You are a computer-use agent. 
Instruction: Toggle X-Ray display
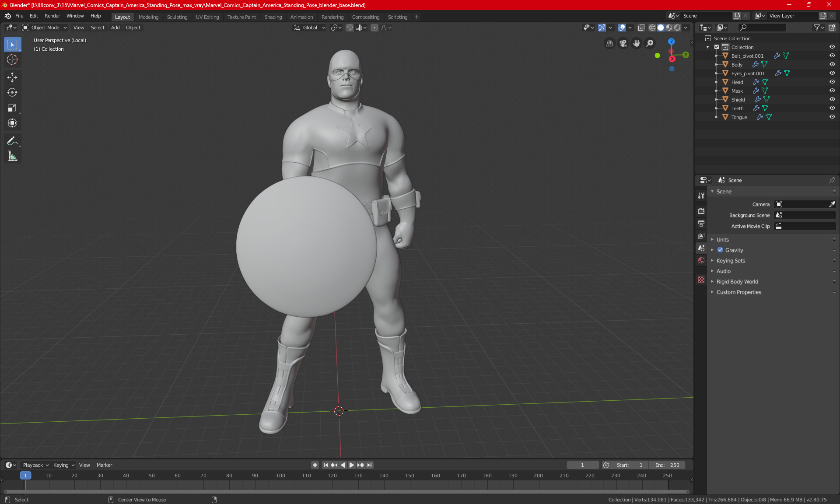(641, 28)
